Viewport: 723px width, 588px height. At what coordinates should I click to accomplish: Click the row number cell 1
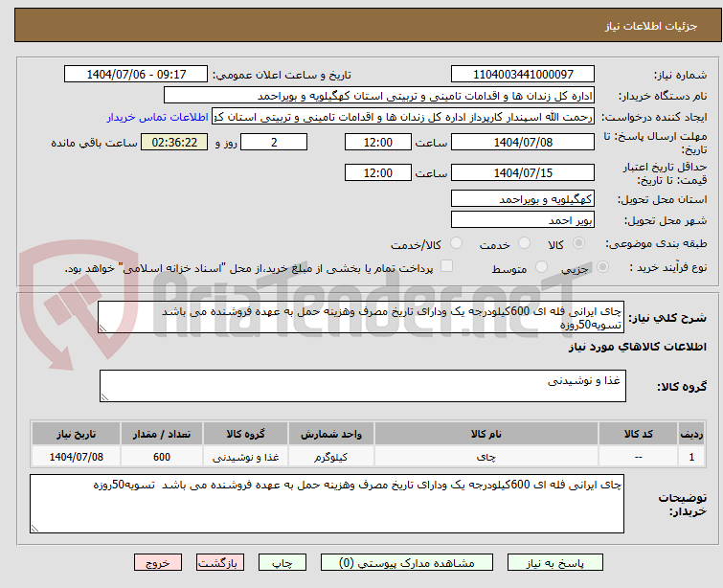pos(691,457)
